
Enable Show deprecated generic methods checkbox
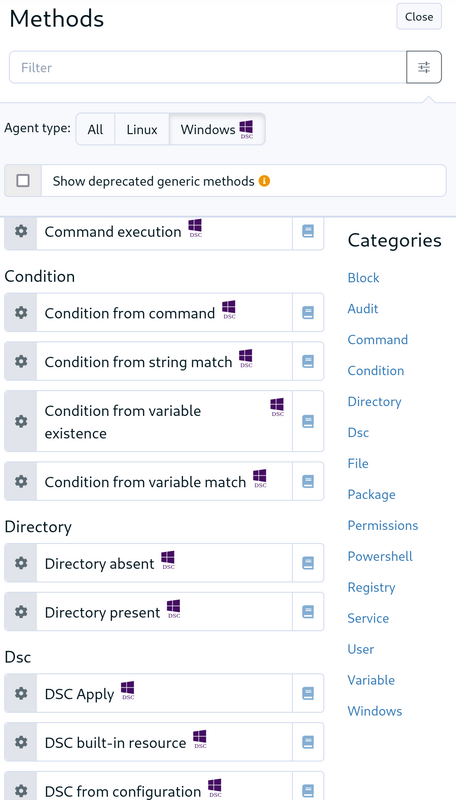(x=23, y=181)
